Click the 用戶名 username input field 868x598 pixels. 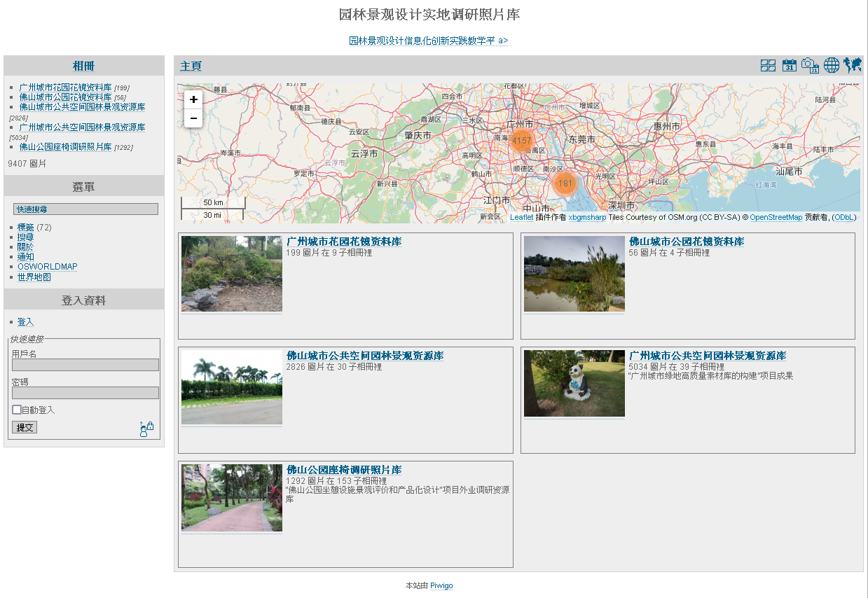click(85, 365)
